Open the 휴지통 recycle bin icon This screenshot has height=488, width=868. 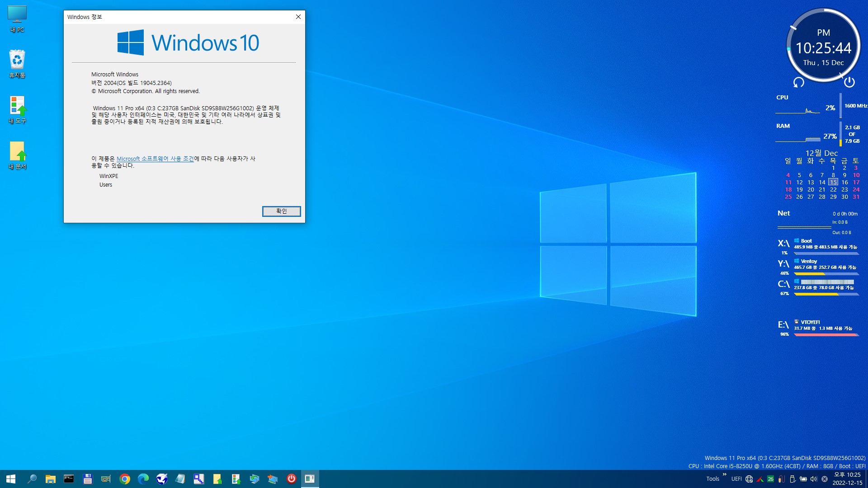pos(17,64)
